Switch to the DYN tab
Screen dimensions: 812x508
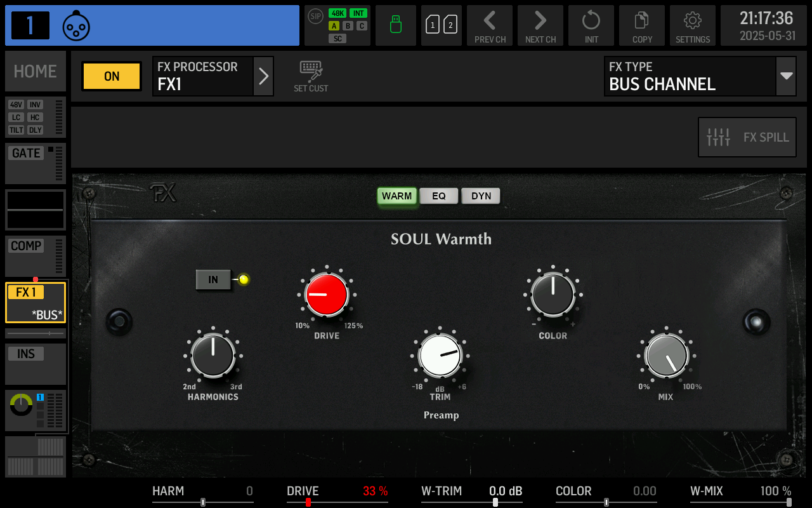click(481, 196)
